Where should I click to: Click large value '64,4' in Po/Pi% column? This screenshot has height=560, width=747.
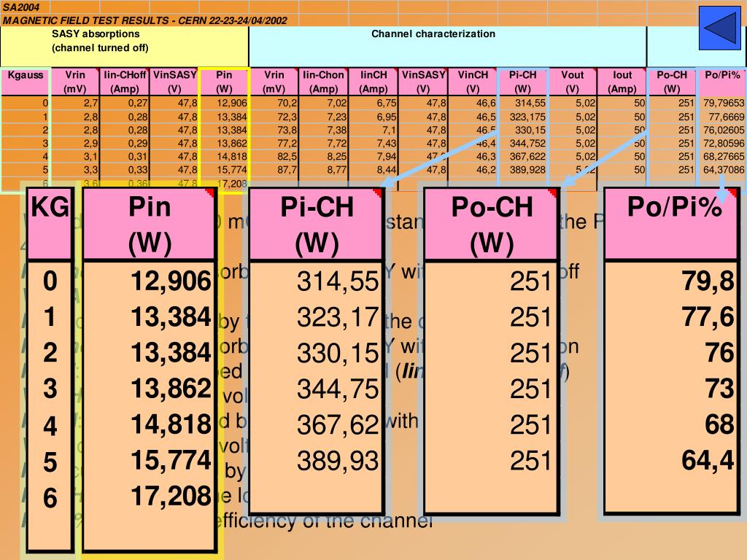[x=708, y=461]
